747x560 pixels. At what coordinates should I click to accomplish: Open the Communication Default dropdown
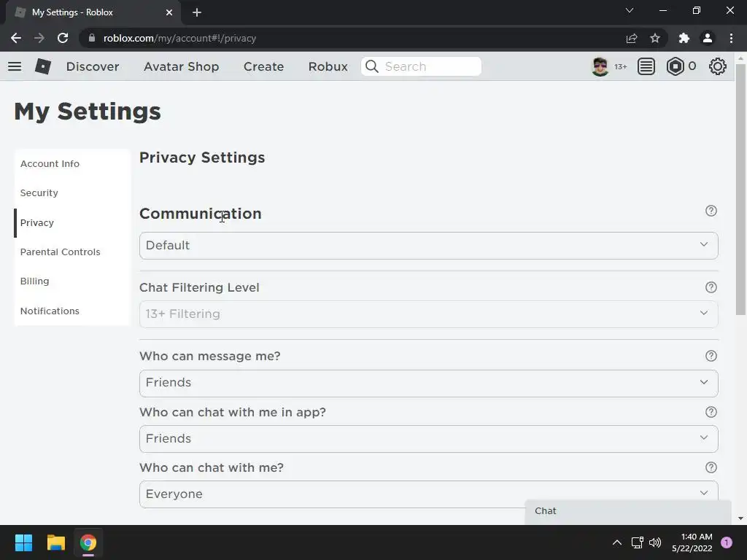pos(428,246)
